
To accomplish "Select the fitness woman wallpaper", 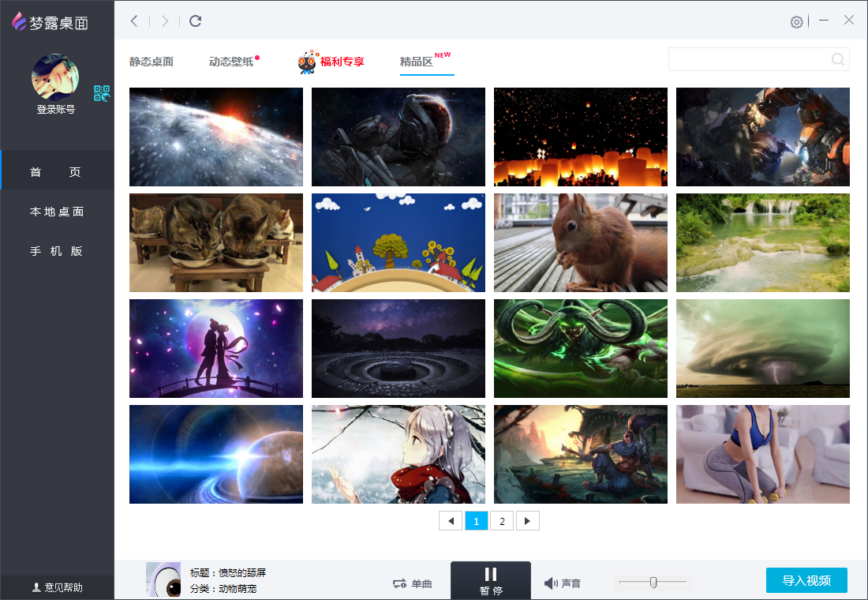I will [763, 454].
